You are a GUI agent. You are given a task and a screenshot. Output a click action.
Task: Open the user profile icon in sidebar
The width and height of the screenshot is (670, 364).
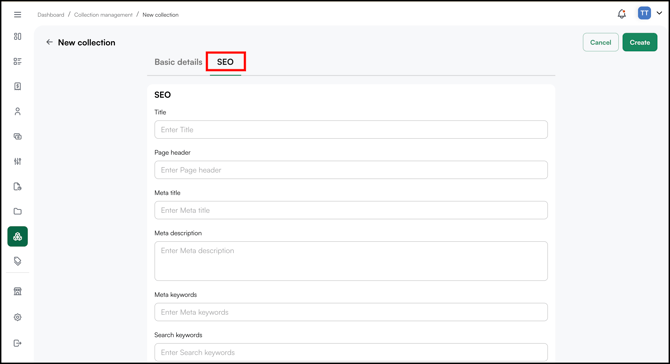point(18,112)
